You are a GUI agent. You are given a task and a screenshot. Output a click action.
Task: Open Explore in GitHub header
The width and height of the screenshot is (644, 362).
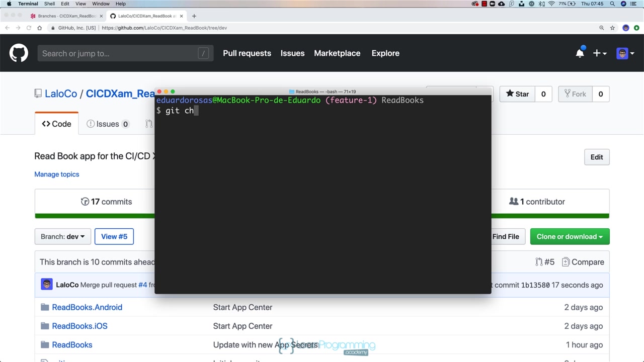coord(385,53)
